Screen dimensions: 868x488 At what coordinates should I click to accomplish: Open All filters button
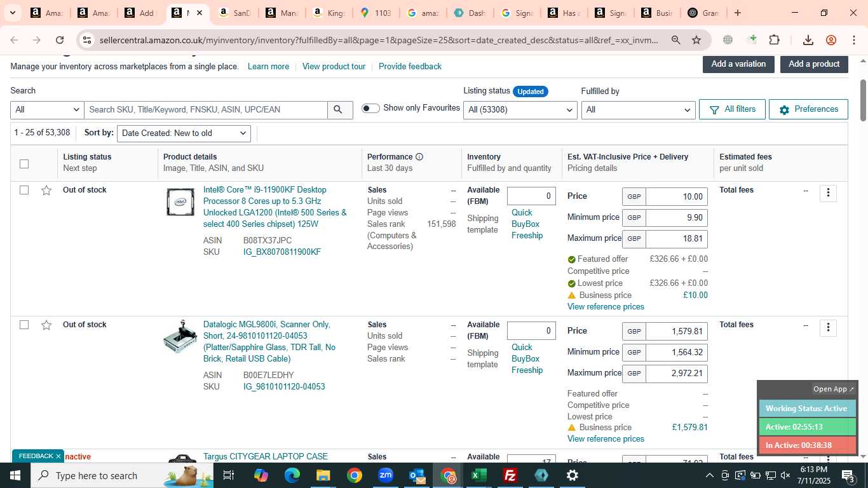coord(732,109)
